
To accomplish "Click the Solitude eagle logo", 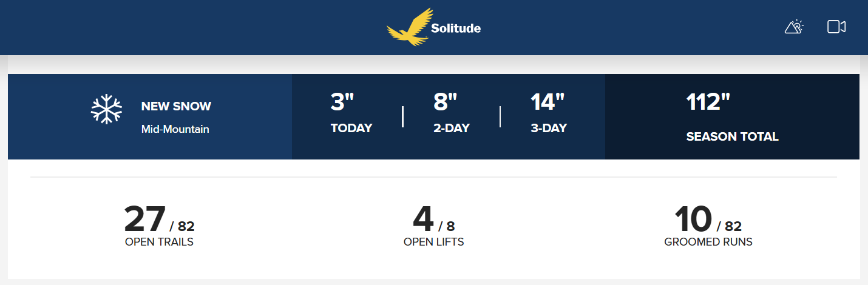I will [x=409, y=27].
